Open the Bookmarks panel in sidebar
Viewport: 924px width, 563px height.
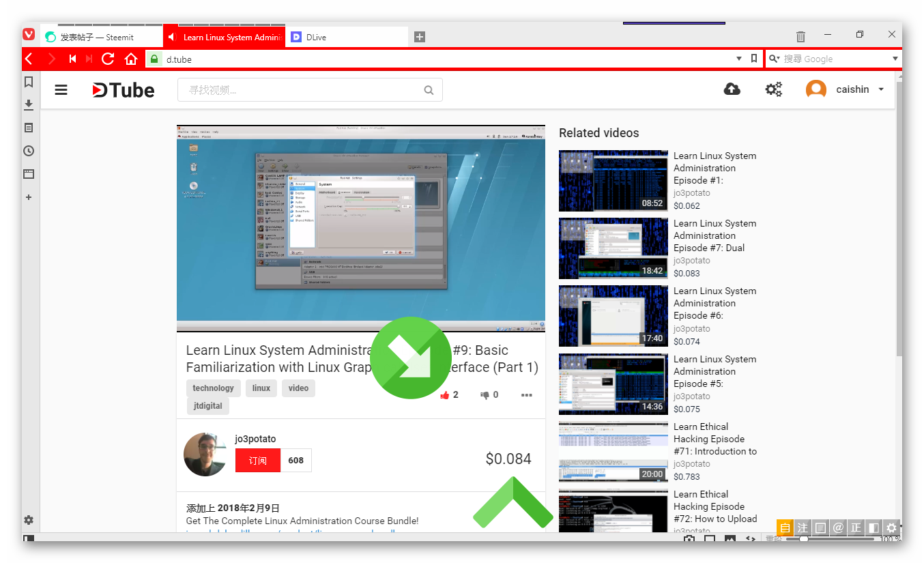click(x=29, y=82)
